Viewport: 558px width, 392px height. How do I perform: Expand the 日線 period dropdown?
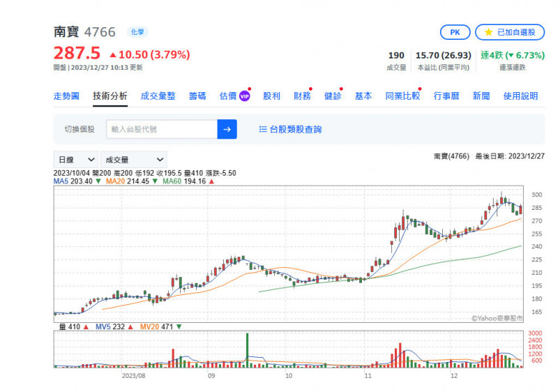[x=75, y=160]
